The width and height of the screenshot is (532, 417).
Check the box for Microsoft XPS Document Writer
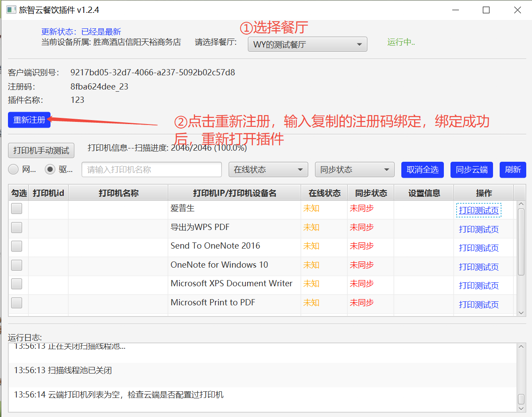coord(17,284)
